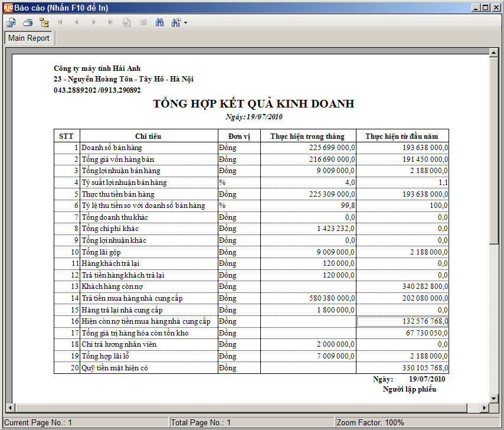Go to last page arrow

pos(110,22)
